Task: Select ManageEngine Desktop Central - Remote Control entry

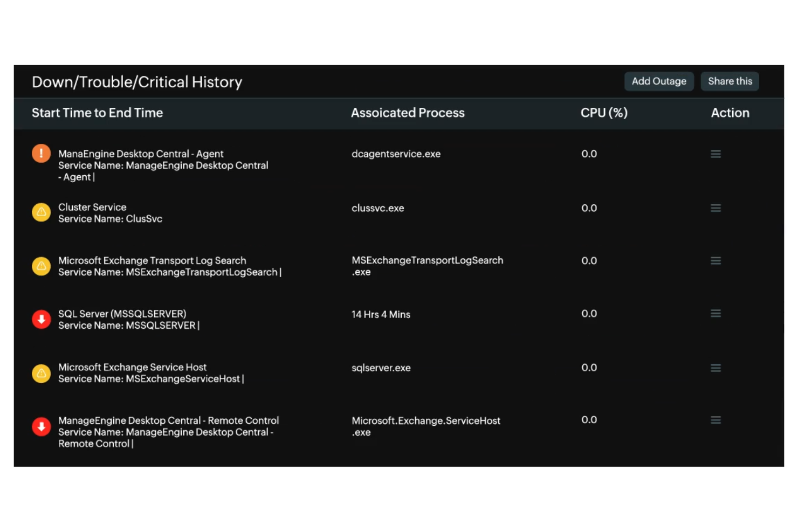Action: pos(169,432)
